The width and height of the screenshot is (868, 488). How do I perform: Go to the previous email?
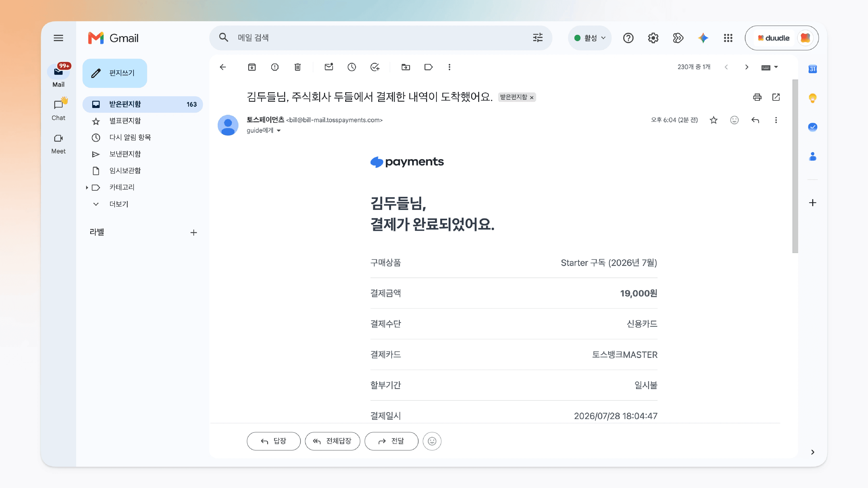pos(726,67)
